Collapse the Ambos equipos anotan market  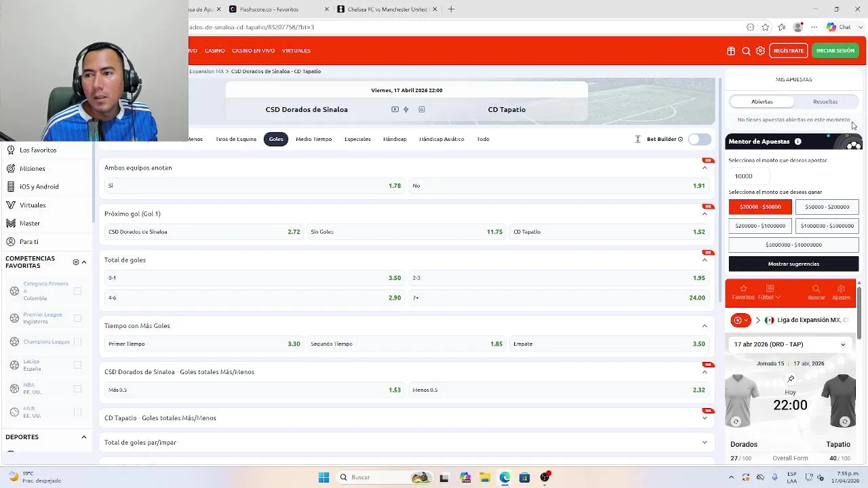(705, 168)
